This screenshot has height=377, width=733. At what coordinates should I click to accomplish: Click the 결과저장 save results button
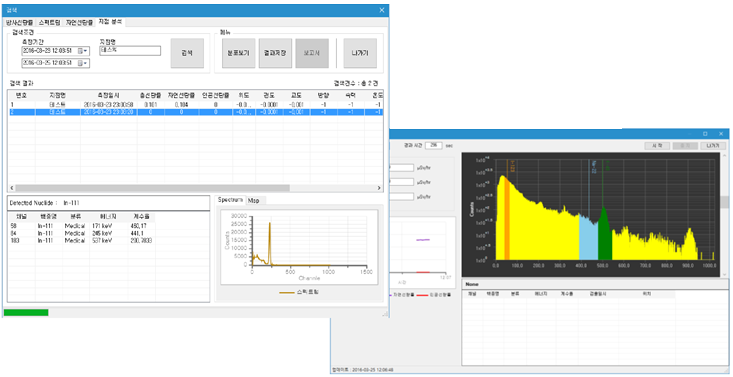(275, 53)
